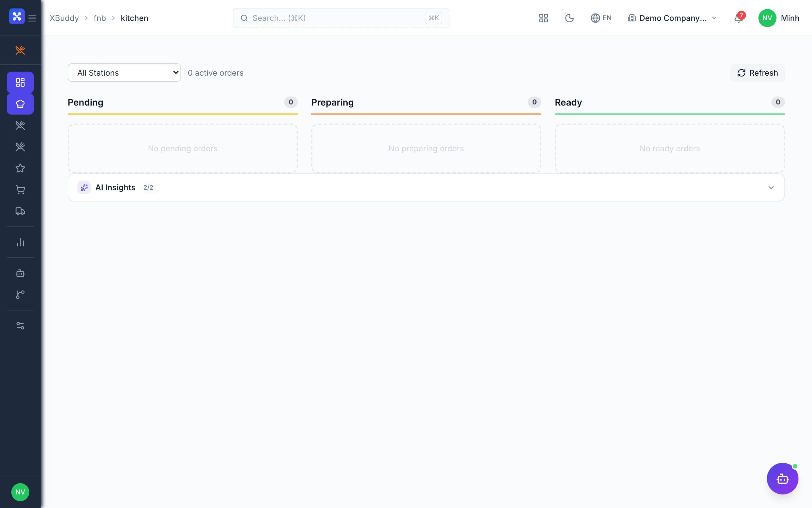Open the Minh user profile menu
This screenshot has height=508, width=812.
[x=779, y=18]
